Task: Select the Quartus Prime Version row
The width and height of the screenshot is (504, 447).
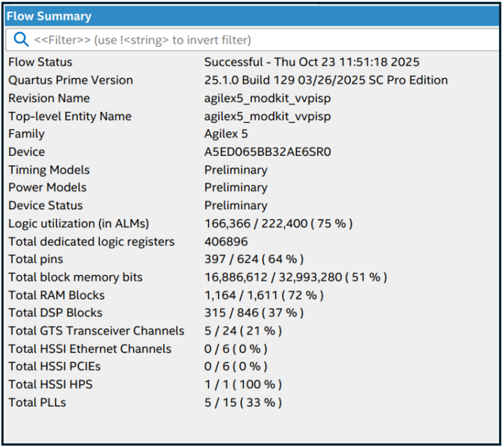Action: pos(71,80)
